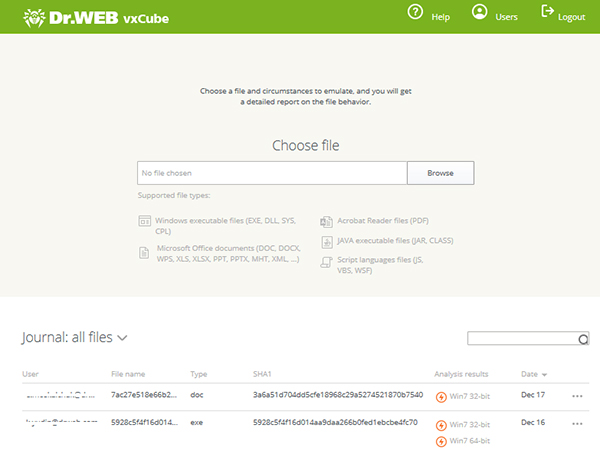Click Win7 32-bit result icon for exe file
600x451 pixels.
click(441, 424)
